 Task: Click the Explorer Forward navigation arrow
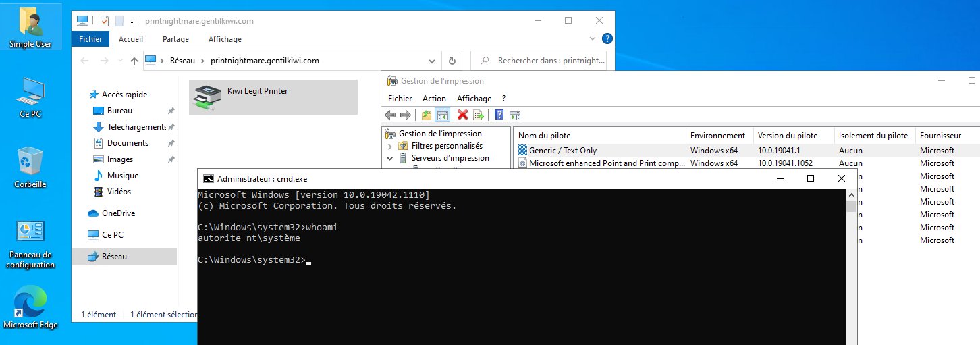pyautogui.click(x=105, y=61)
